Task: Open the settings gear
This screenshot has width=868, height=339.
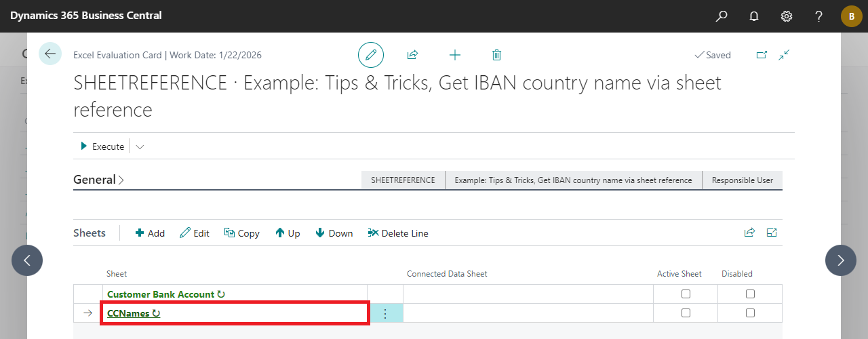Action: pos(787,16)
